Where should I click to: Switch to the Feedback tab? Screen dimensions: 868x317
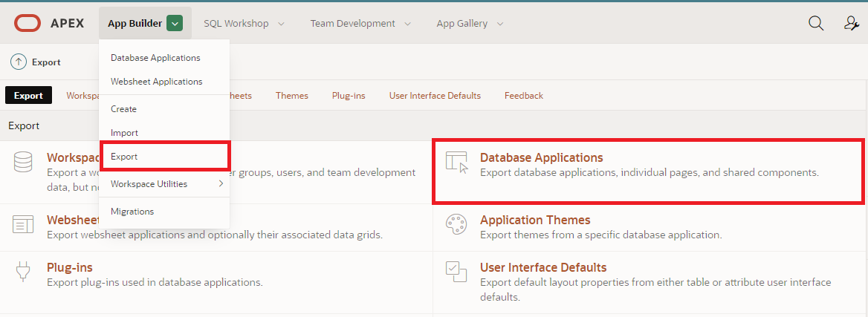[x=524, y=96]
